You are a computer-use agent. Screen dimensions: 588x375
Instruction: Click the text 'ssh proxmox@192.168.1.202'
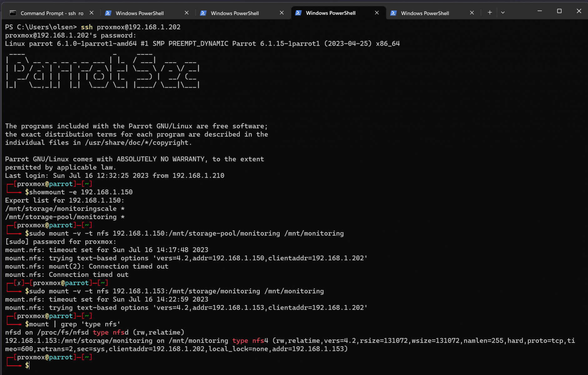coord(131,27)
